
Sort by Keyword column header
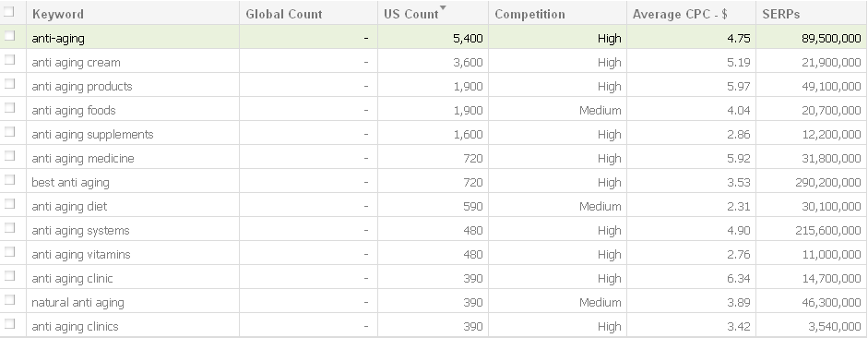click(x=57, y=15)
